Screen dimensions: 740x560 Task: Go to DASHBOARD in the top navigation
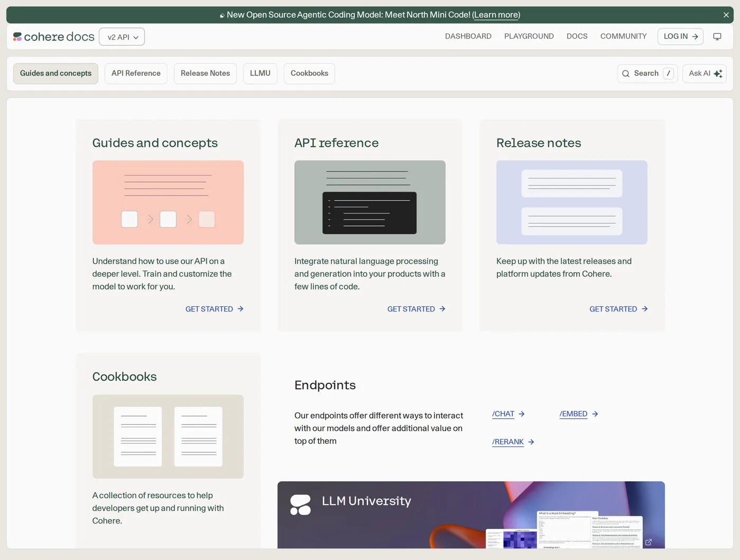(x=468, y=36)
